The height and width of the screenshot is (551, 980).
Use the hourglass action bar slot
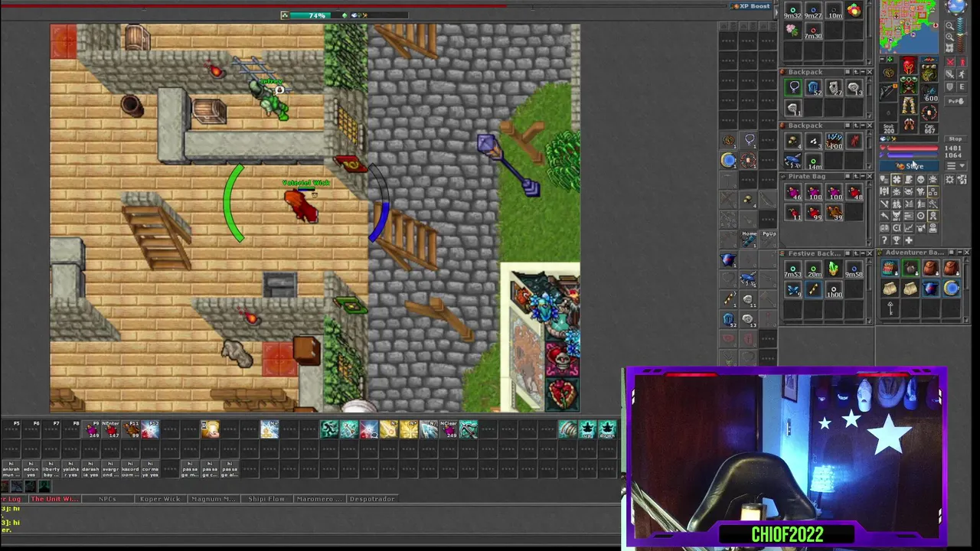210,429
